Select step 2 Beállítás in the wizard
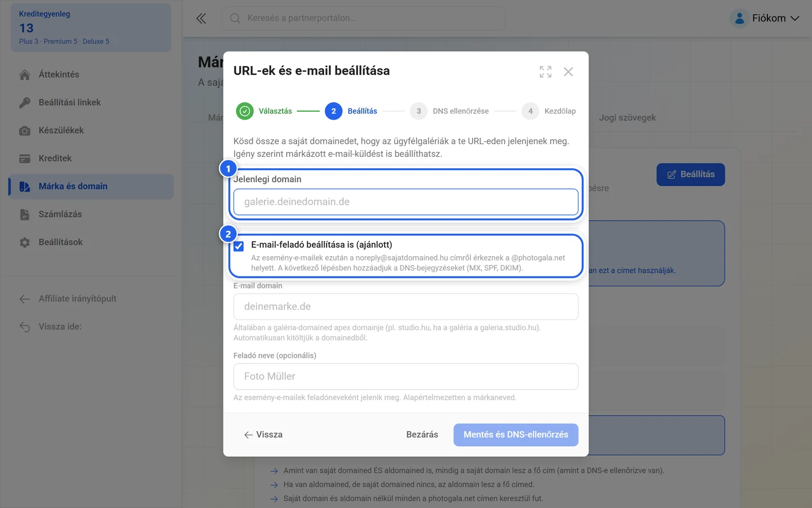This screenshot has width=812, height=508. click(x=351, y=111)
